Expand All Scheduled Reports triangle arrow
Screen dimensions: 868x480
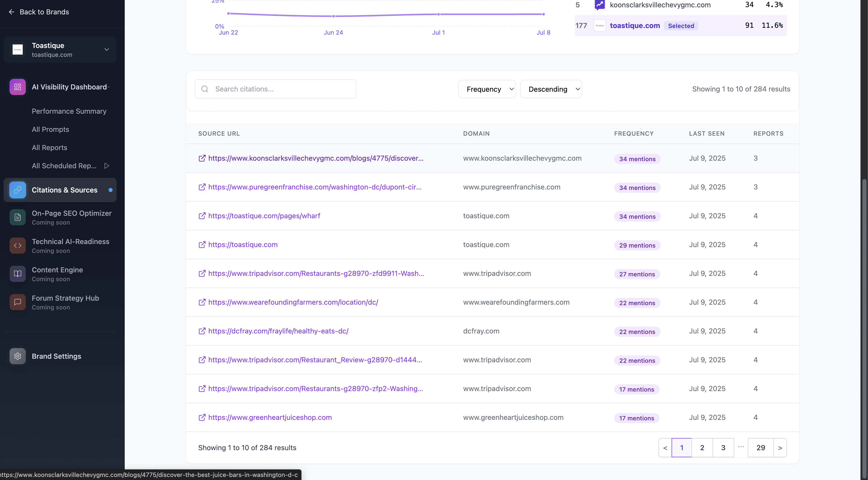click(107, 166)
